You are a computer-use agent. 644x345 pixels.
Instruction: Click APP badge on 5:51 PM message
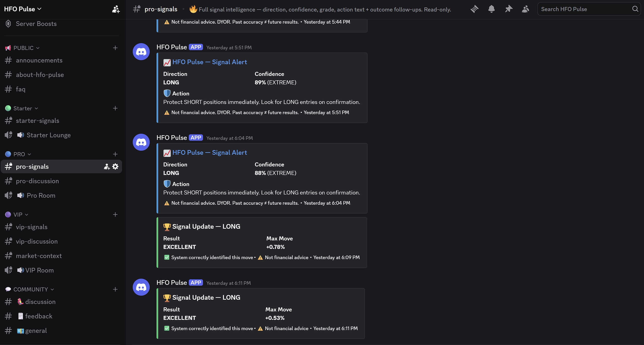196,47
